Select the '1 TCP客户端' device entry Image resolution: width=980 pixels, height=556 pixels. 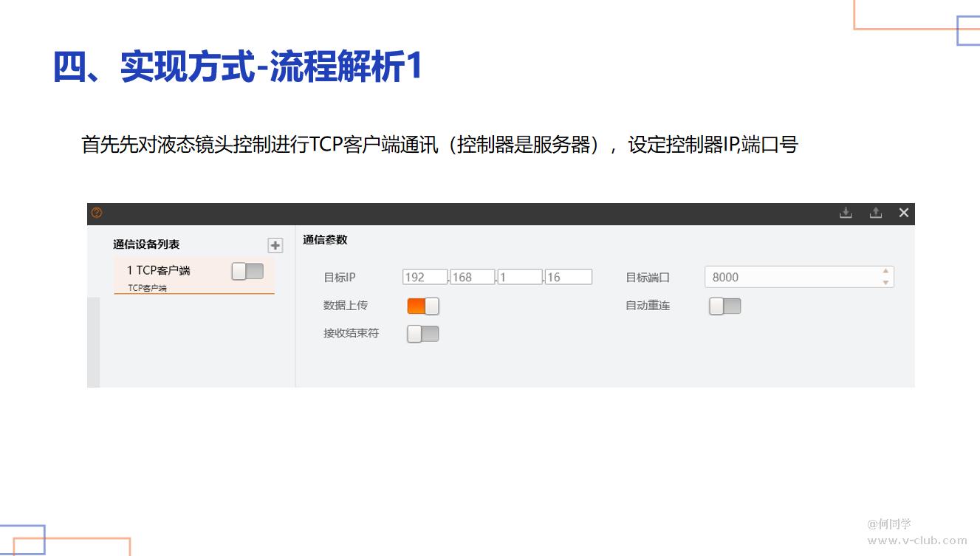(x=159, y=271)
